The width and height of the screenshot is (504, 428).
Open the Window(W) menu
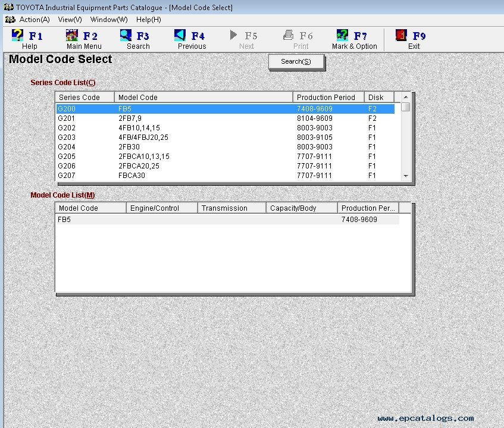tap(109, 20)
